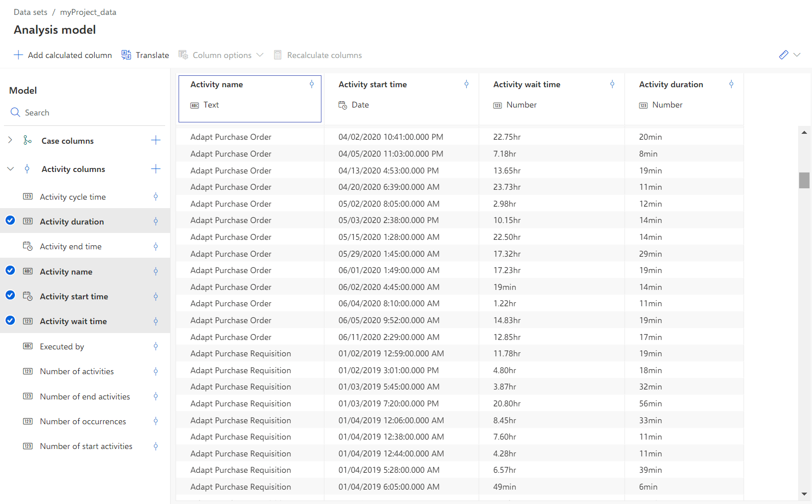812x504 pixels.
Task: Click the scrollbar up arrow
Action: pos(804,132)
